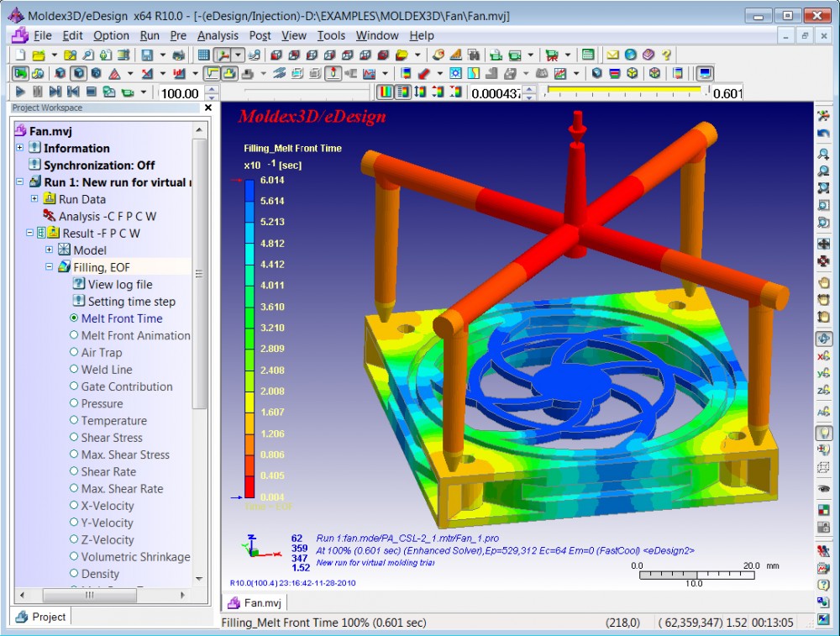Click the light bulb lighting icon
Screen dimensions: 840x636
click(823, 433)
